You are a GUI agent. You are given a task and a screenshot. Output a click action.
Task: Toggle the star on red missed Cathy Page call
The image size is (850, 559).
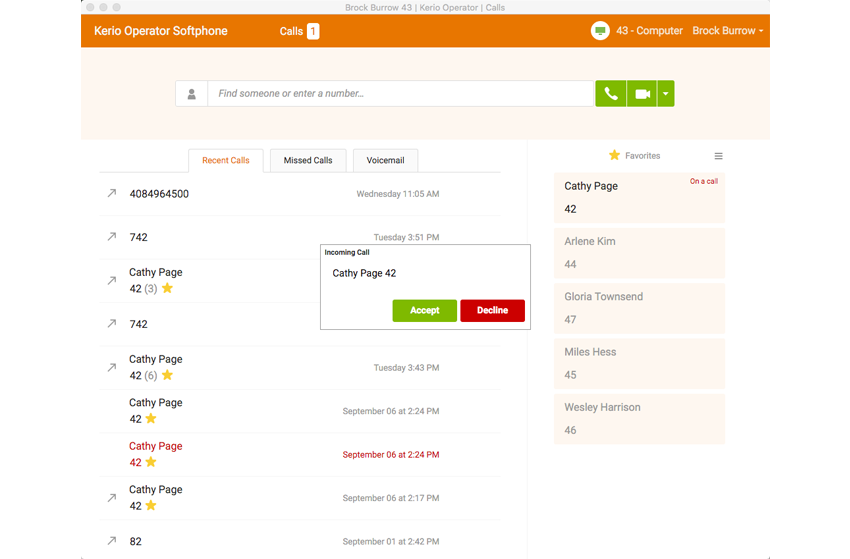tap(151, 462)
